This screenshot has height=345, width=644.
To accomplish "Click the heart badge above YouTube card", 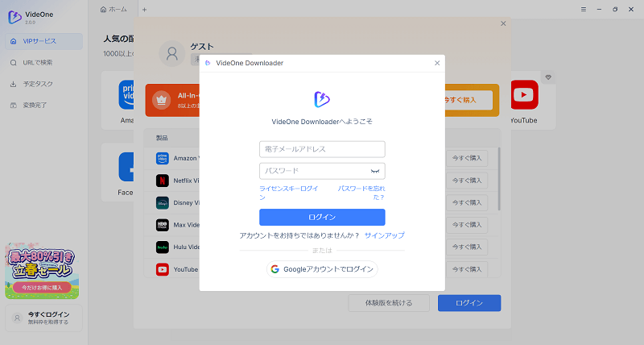I will pyautogui.click(x=548, y=77).
